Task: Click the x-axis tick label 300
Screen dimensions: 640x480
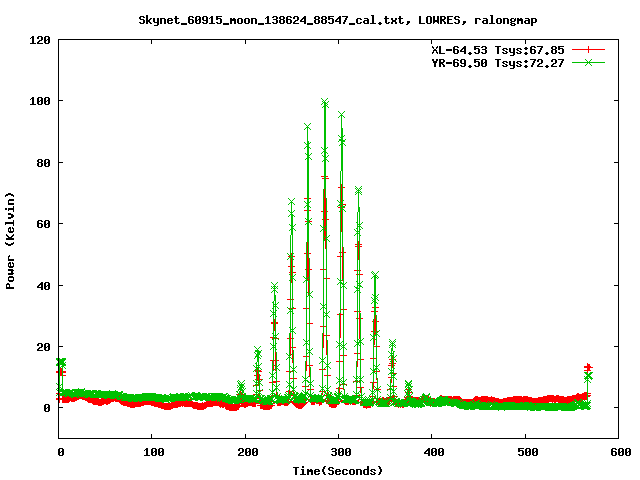Action: pyautogui.click(x=341, y=452)
